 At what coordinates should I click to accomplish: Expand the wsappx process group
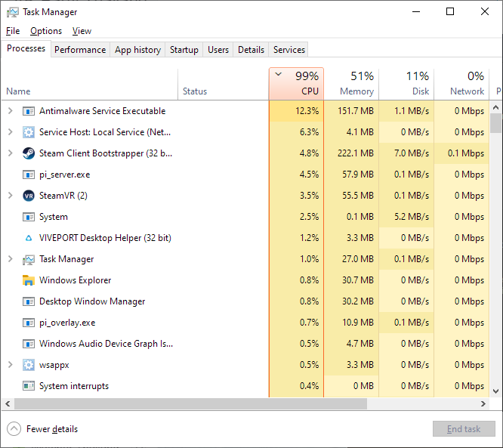[11, 365]
